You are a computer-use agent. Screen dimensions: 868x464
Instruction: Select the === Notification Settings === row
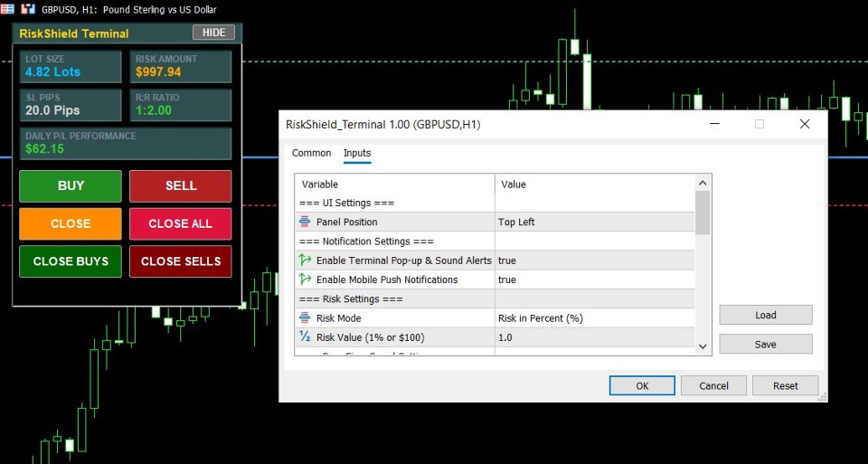[495, 241]
